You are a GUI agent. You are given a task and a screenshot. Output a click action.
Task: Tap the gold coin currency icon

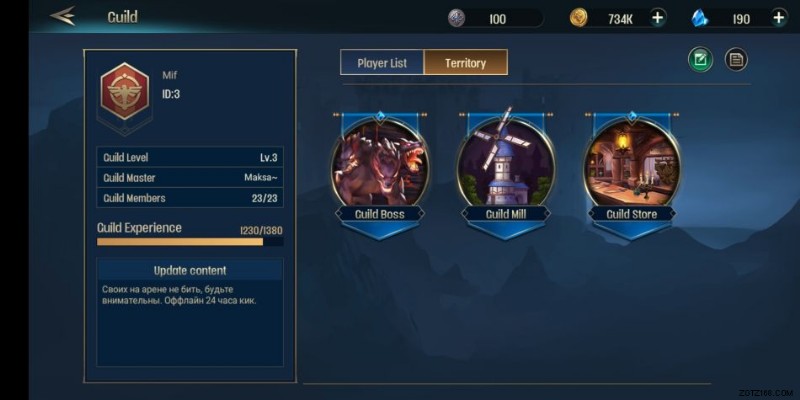tap(579, 18)
